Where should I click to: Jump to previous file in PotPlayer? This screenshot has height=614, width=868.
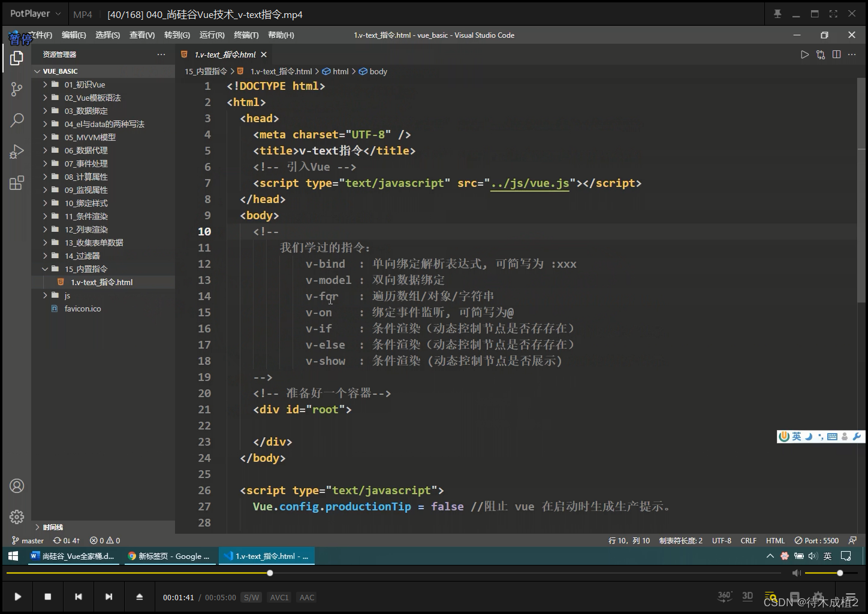pyautogui.click(x=79, y=597)
